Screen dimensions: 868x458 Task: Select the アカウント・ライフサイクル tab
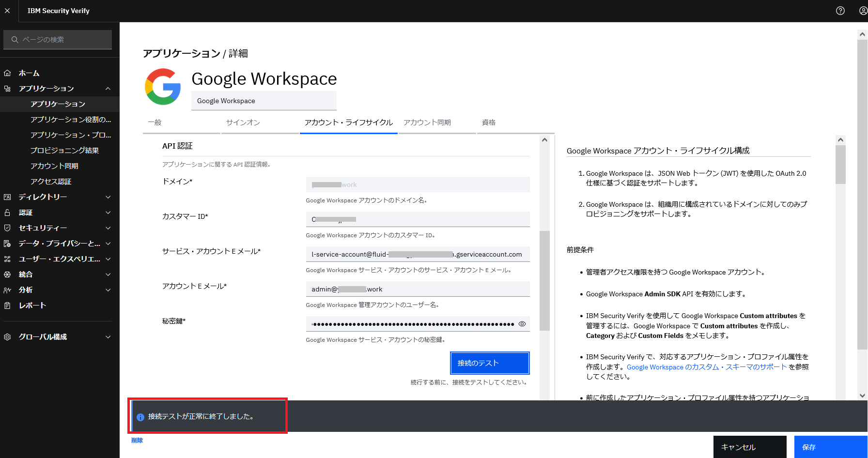point(349,122)
